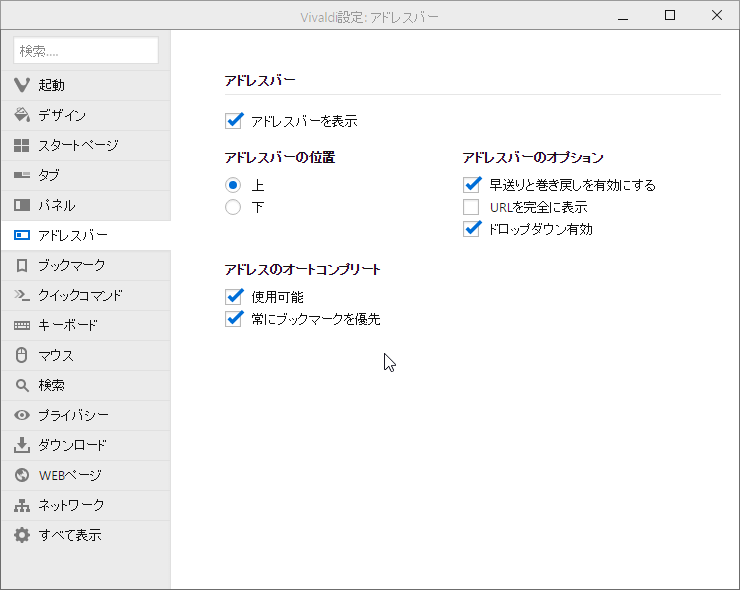This screenshot has width=740, height=590.
Task: Click the タブ icon in sidebar
Action: click(22, 175)
